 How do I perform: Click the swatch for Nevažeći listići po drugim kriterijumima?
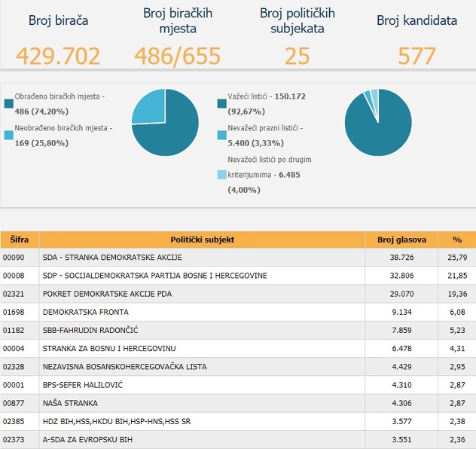click(x=222, y=175)
